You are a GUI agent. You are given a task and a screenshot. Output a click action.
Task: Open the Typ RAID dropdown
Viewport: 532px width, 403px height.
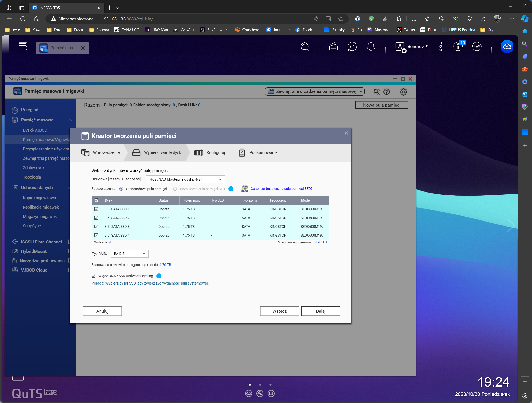click(x=129, y=254)
